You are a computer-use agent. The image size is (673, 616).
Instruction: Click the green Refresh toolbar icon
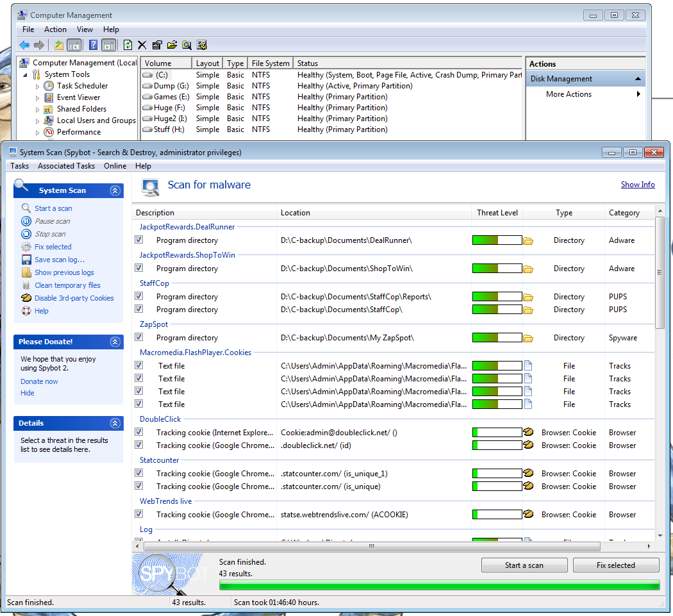click(128, 45)
